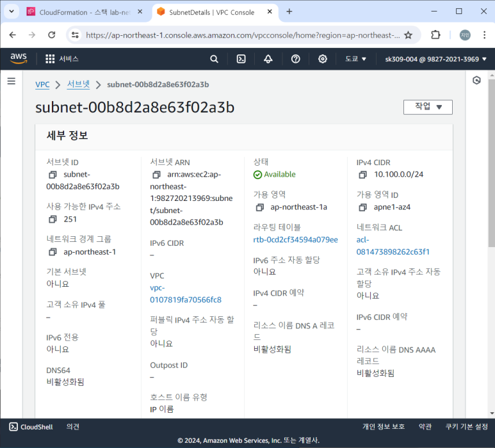
Task: Copy the network border group ap-northeast-1
Action: pyautogui.click(x=53, y=252)
